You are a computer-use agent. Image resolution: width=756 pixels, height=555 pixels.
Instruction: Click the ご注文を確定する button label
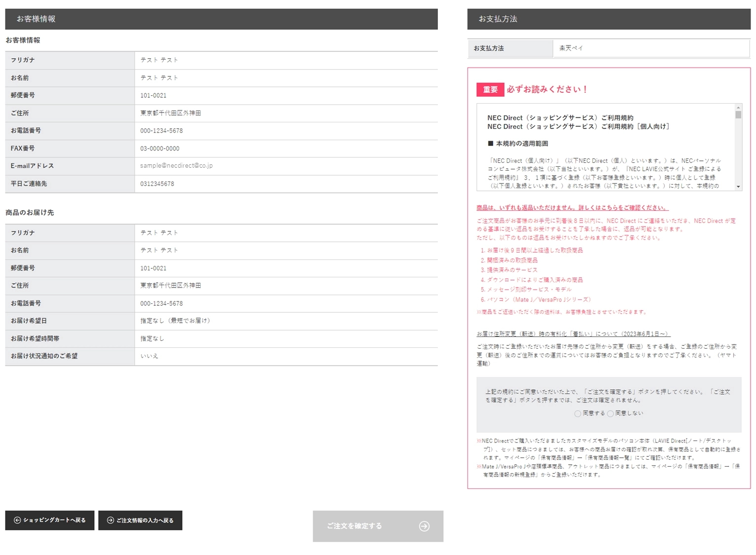(x=354, y=526)
